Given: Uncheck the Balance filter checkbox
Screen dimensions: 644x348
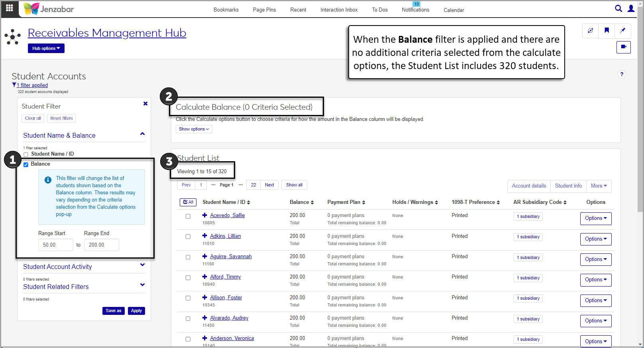Looking at the screenshot, I should pos(26,164).
